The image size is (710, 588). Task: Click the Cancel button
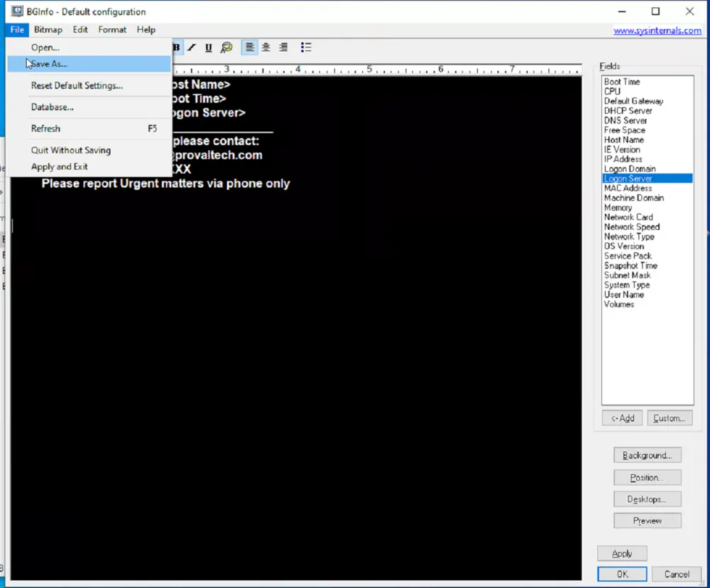(677, 574)
